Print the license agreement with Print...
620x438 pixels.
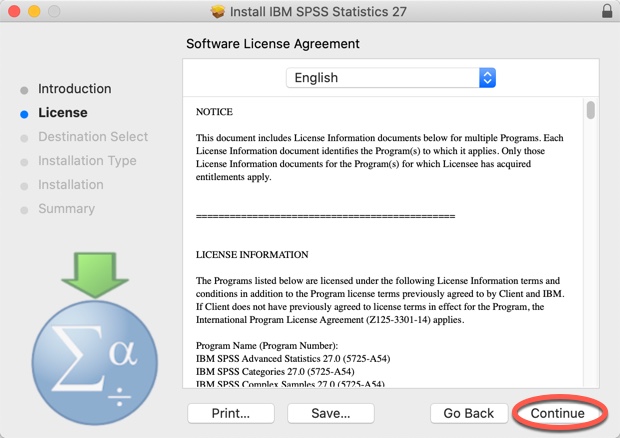[x=231, y=413]
